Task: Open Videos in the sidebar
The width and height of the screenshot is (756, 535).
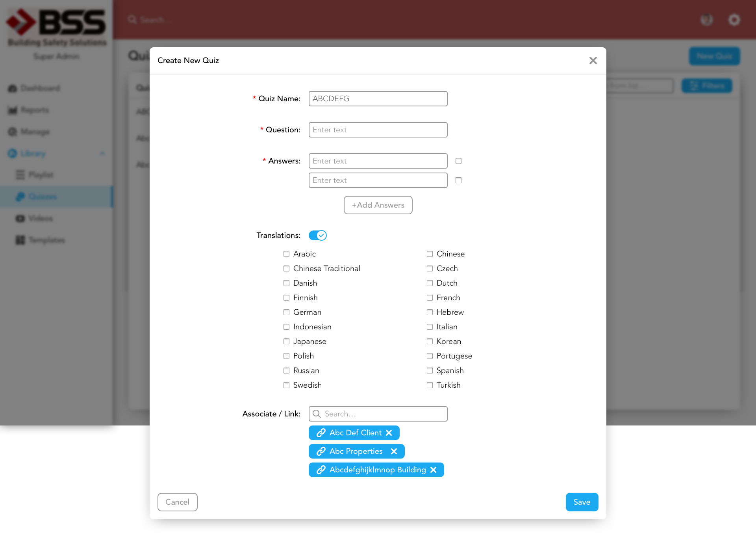Action: pos(40,218)
